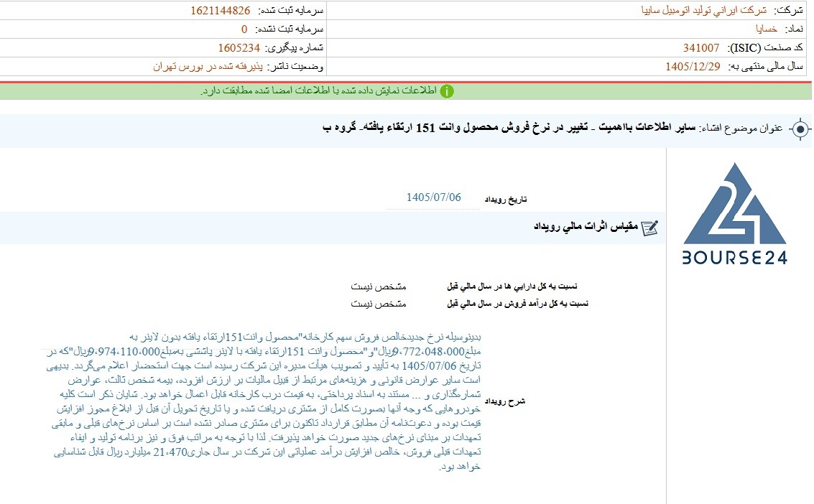Click tracking number 1605234
Viewport: 814px width, 504px height.
click(x=239, y=47)
